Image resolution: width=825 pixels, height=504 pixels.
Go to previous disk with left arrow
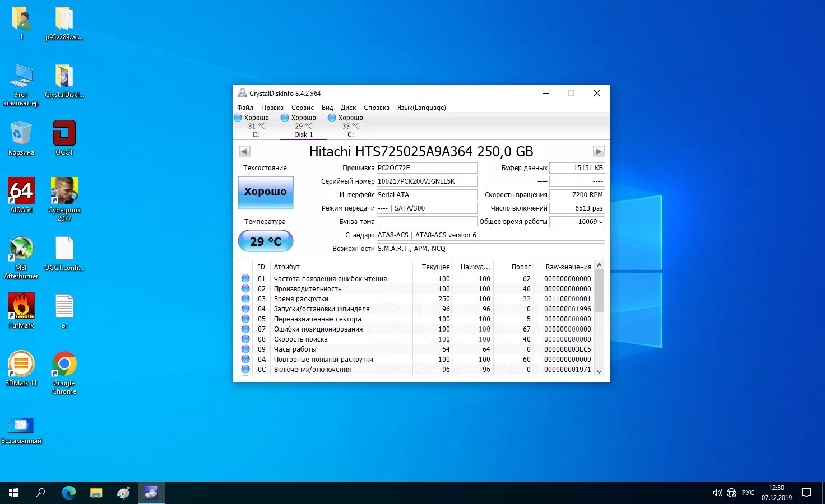click(x=244, y=151)
